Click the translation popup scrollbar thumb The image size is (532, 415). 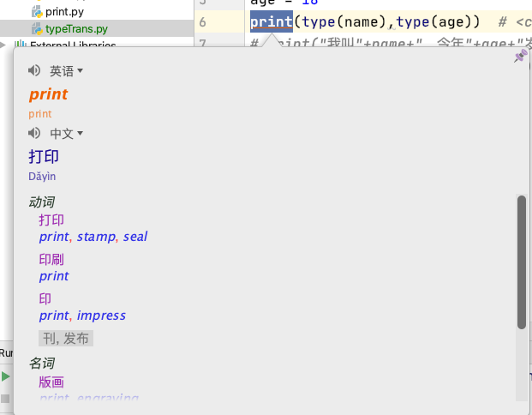522,262
